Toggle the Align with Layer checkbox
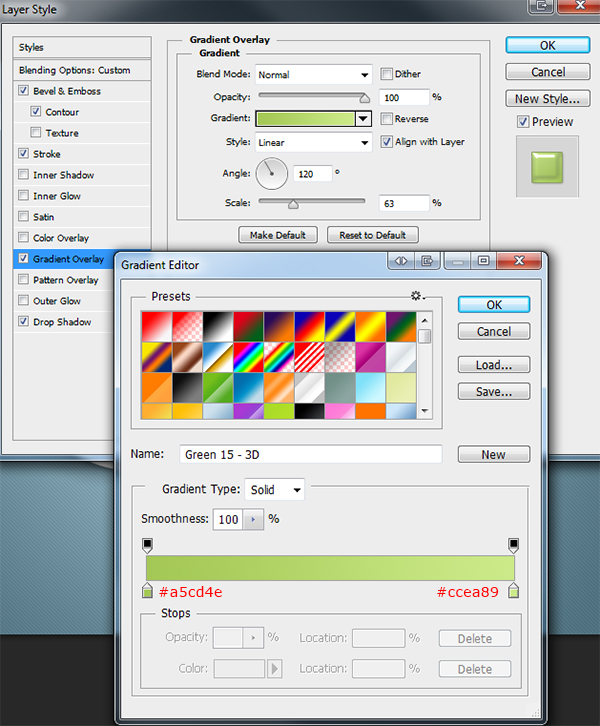 click(386, 142)
